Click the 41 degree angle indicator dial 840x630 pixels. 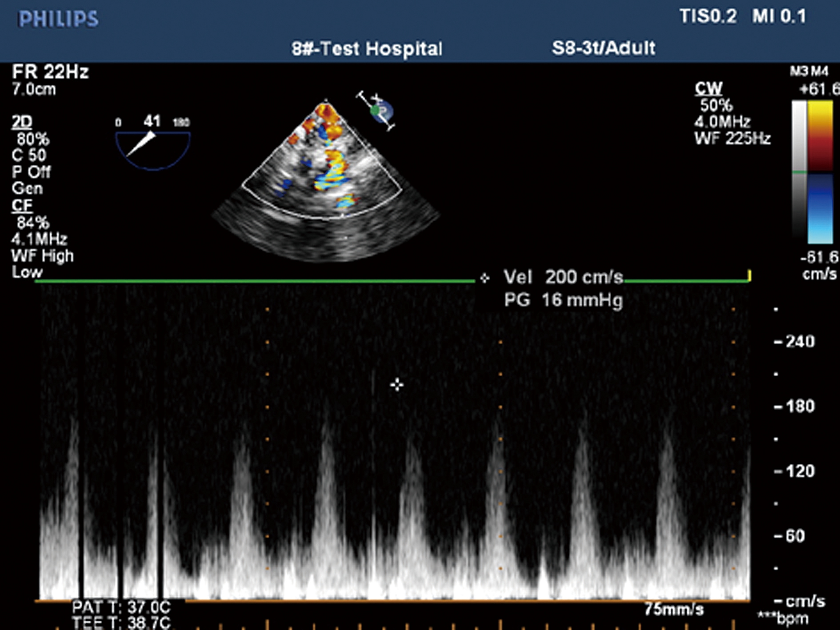153,144
